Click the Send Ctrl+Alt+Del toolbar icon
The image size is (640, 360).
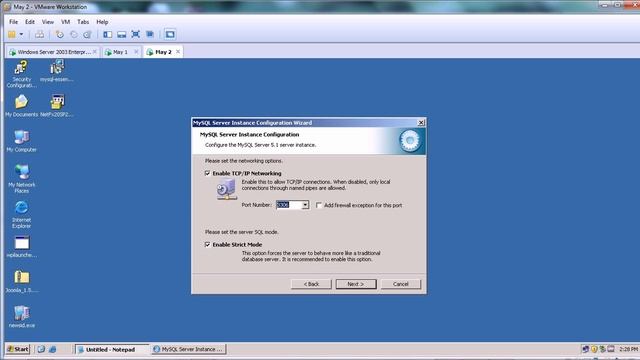(40, 34)
